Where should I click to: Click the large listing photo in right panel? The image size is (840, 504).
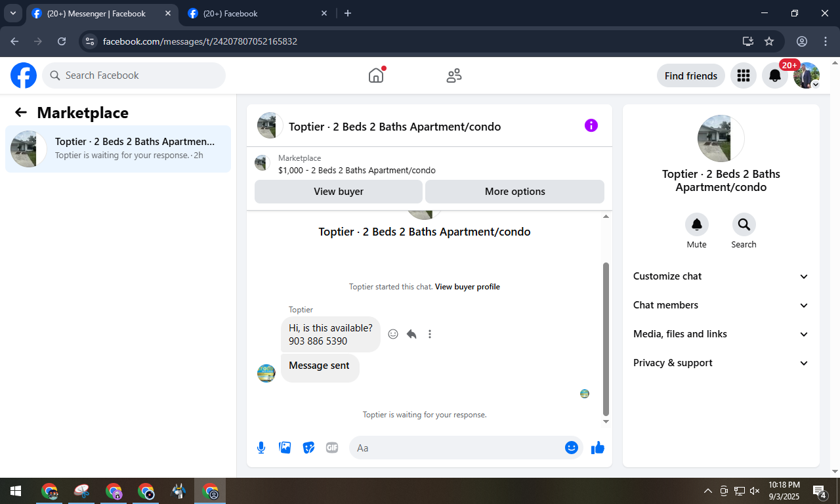tap(721, 138)
